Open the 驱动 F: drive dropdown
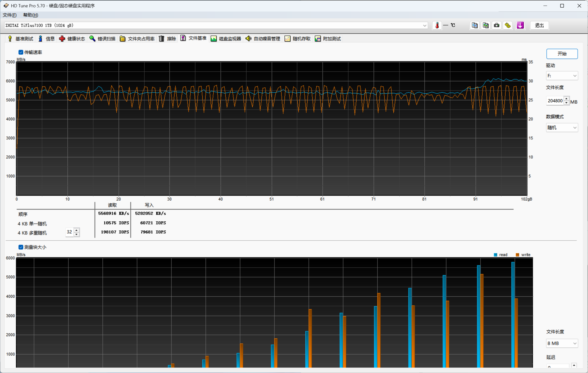Image resolution: width=588 pixels, height=373 pixels. (562, 76)
